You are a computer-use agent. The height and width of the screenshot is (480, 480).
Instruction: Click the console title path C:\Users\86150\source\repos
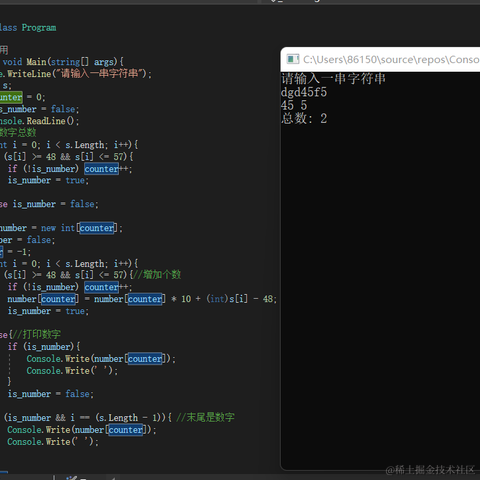click(x=375, y=60)
